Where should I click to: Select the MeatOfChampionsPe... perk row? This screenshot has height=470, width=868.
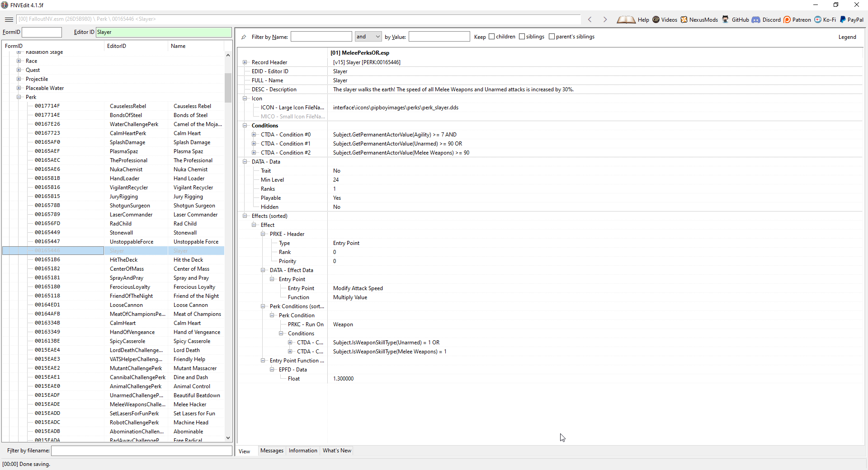(113, 314)
